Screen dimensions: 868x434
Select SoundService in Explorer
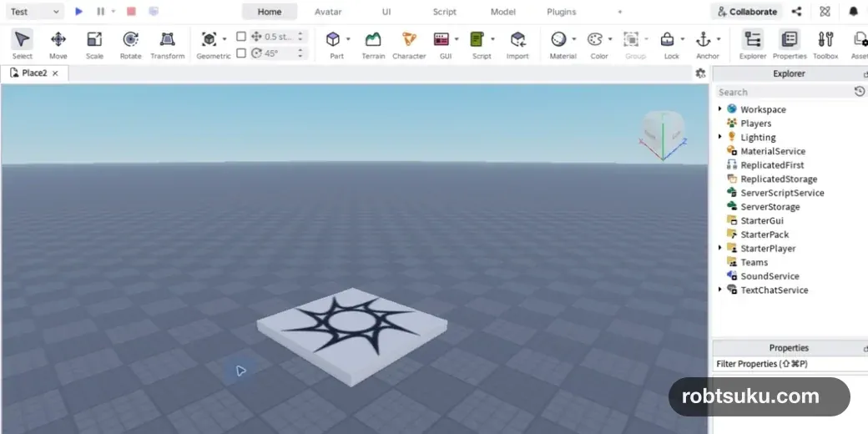[770, 275]
